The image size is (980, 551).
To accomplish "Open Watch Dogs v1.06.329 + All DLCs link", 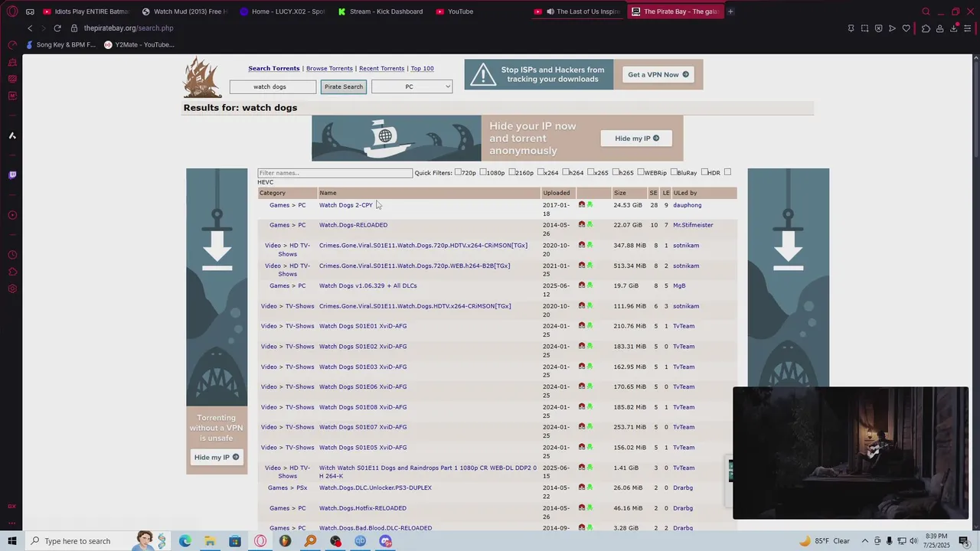I will (x=368, y=285).
